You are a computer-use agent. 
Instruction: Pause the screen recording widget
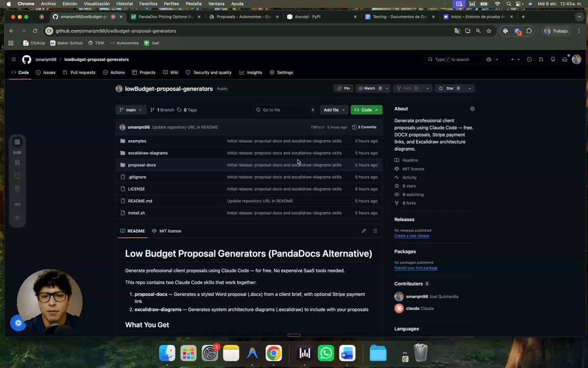pyautogui.click(x=17, y=163)
